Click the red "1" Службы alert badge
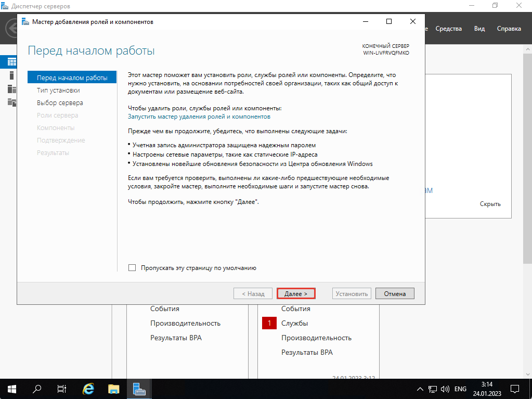Screen dimensions: 532x399 (x=269, y=323)
